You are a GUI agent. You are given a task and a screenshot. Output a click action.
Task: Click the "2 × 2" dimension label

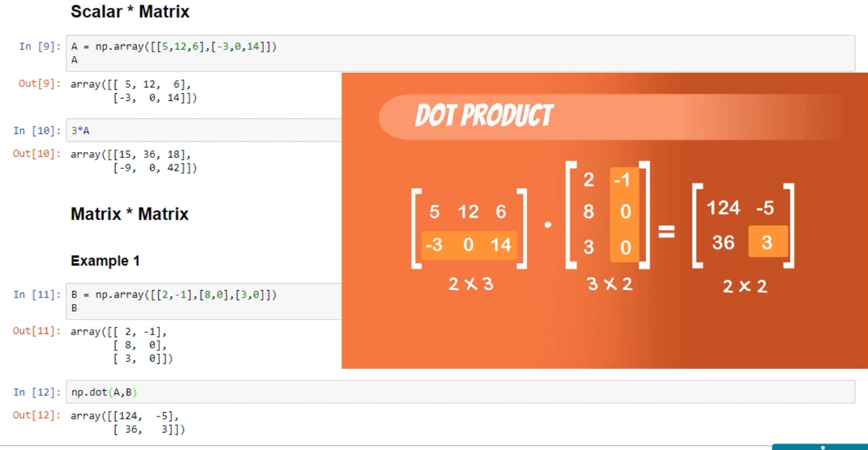pyautogui.click(x=745, y=286)
